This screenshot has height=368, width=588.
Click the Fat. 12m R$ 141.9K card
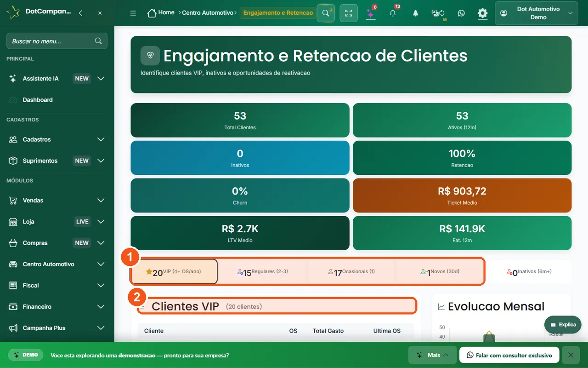click(x=462, y=233)
